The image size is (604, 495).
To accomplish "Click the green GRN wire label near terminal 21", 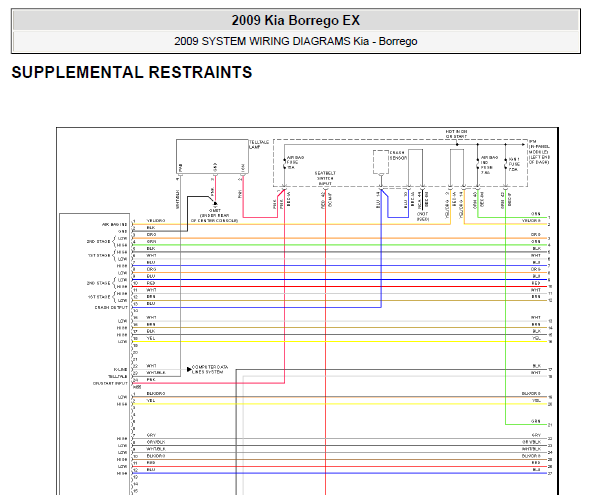I will point(536,421).
